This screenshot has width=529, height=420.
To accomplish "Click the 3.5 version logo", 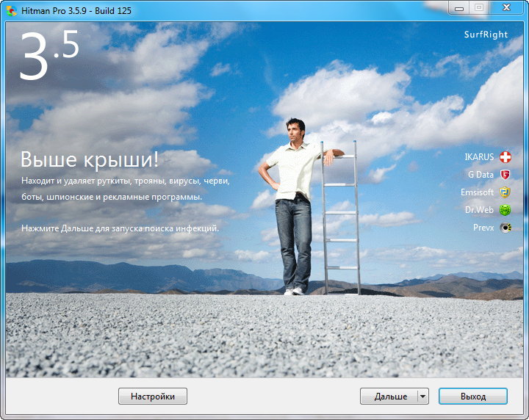I will tap(49, 55).
